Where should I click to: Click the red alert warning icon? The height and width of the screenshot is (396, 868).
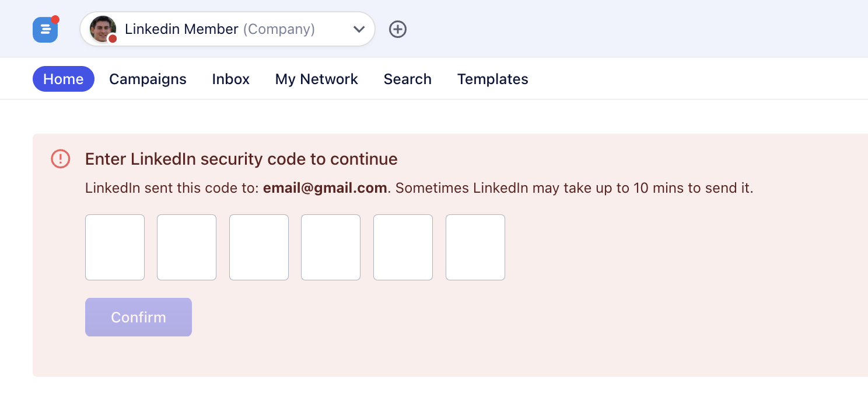tap(61, 158)
